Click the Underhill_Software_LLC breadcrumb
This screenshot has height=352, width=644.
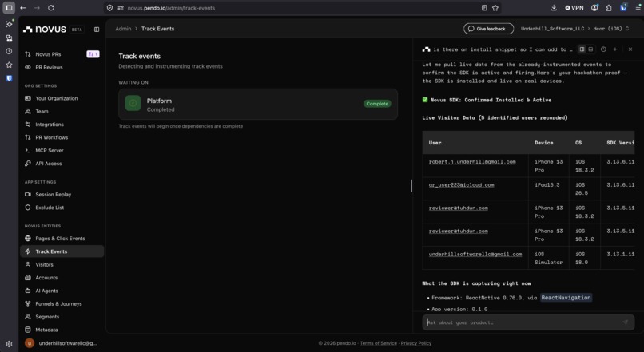pos(552,29)
